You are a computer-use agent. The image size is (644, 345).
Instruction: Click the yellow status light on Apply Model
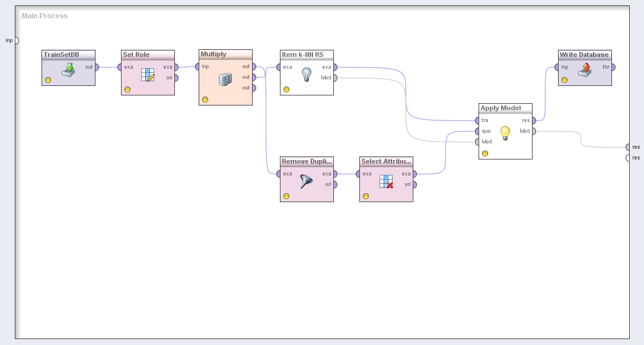[x=485, y=154]
